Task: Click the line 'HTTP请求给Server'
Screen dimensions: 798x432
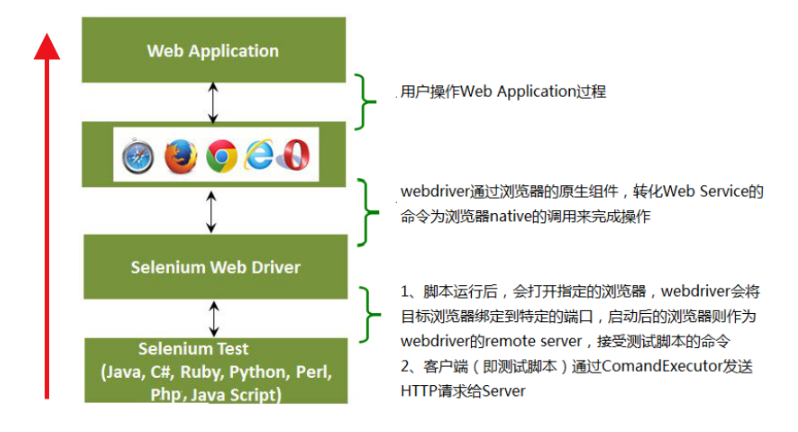Action: coord(463,391)
